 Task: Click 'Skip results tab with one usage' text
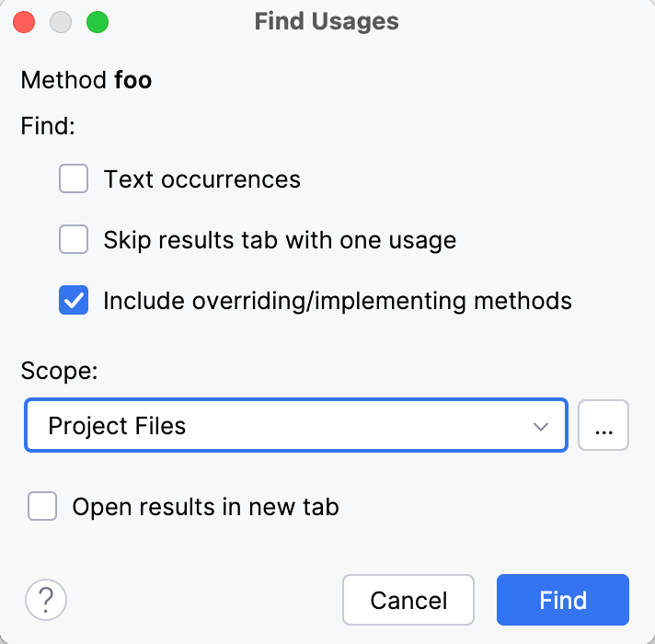pos(280,240)
